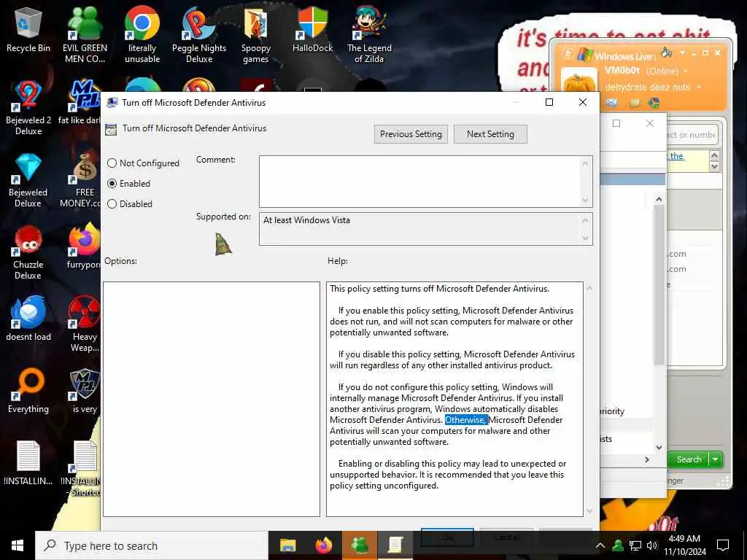Open The Legend of Zilda shortcut
Viewport: 747px width, 560px height.
(369, 35)
